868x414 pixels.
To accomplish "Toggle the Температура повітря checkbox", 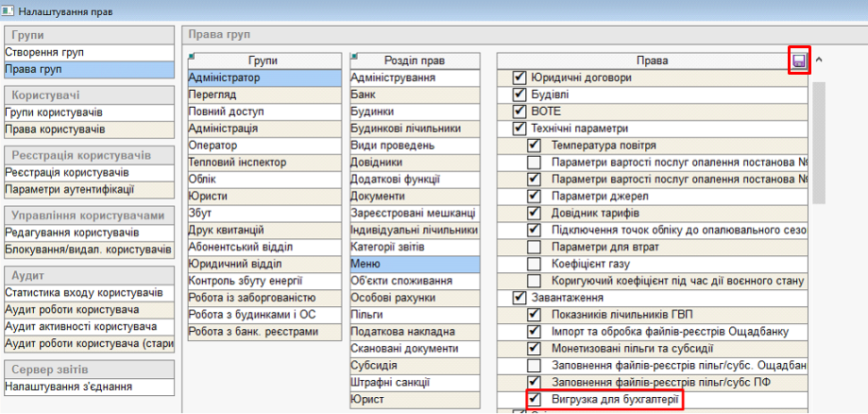I will [534, 146].
